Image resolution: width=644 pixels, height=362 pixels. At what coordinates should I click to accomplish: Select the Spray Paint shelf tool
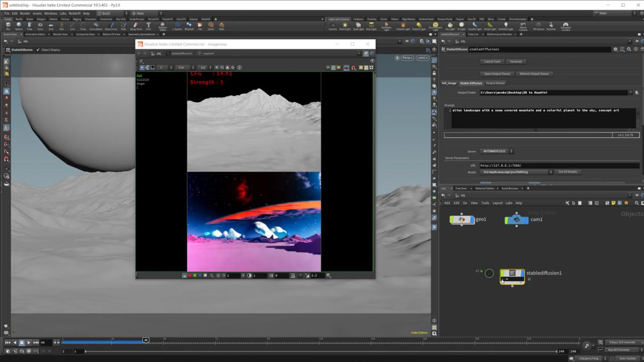136,25
